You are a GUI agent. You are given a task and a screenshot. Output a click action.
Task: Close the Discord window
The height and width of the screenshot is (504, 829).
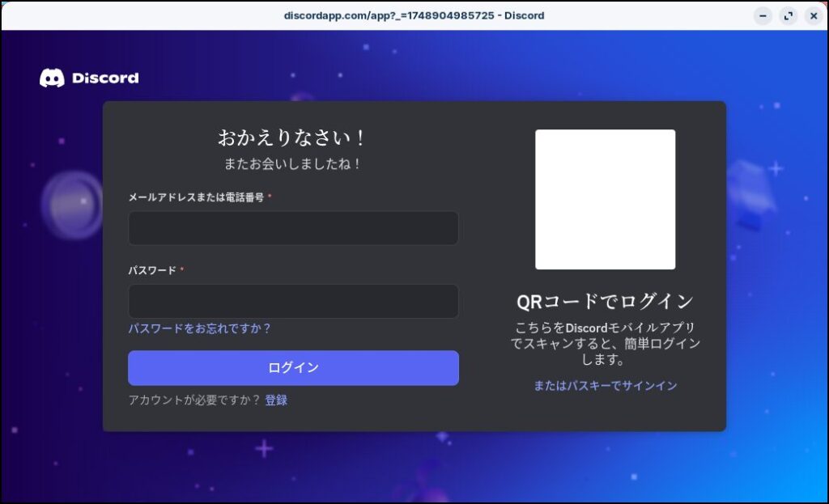(x=814, y=16)
